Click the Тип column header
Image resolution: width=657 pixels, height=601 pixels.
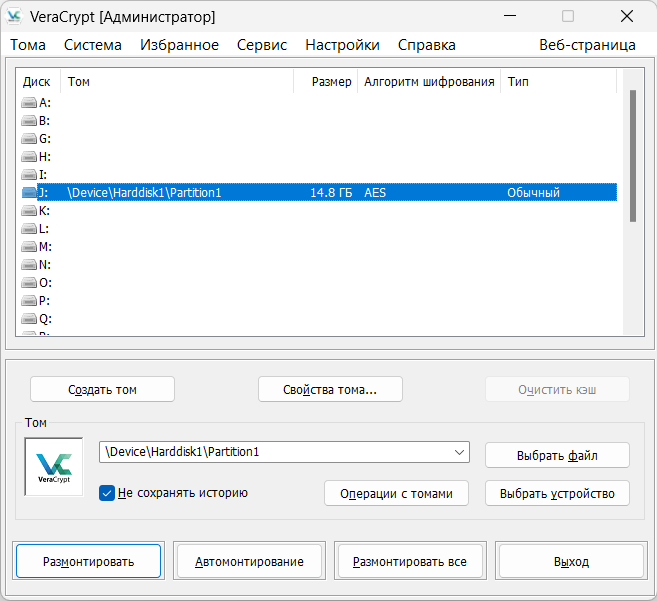(x=559, y=81)
